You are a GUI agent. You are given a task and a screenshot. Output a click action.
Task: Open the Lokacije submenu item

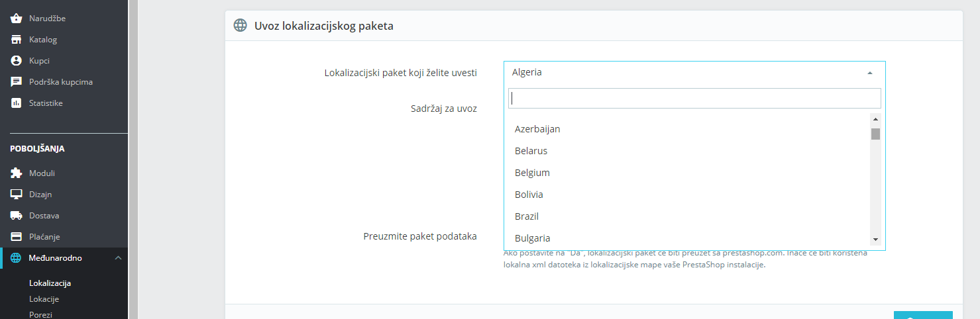[44, 299]
